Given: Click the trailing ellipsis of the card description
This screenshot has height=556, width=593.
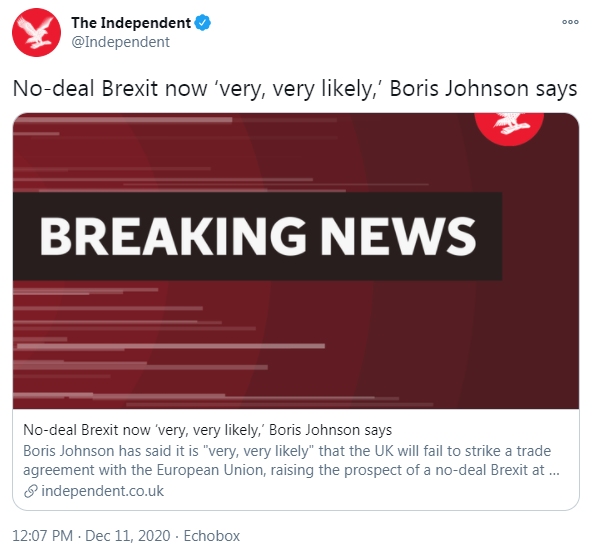Looking at the screenshot, I should pyautogui.click(x=554, y=471).
